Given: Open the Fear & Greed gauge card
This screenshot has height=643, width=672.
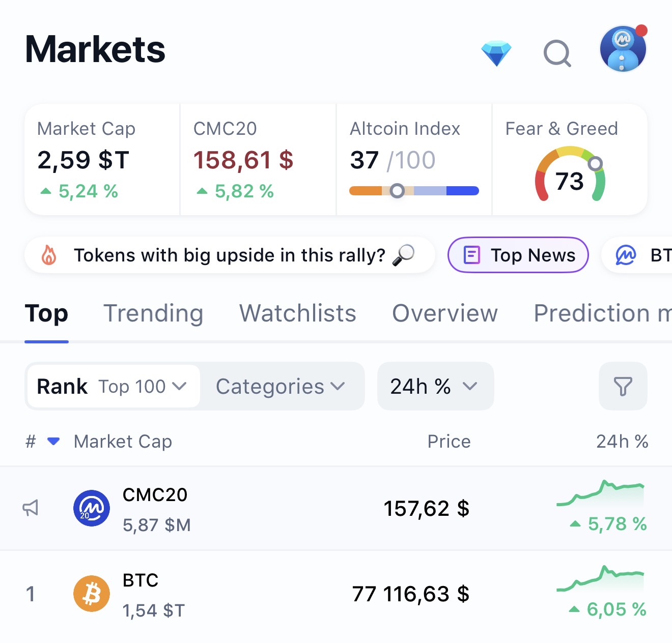Looking at the screenshot, I should [570, 160].
